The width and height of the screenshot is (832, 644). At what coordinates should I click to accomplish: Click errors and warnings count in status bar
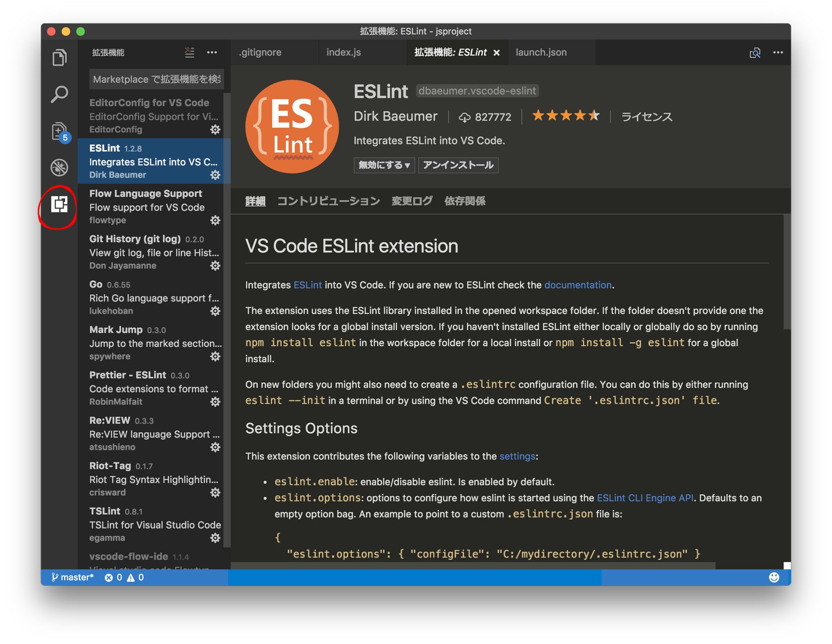click(124, 577)
